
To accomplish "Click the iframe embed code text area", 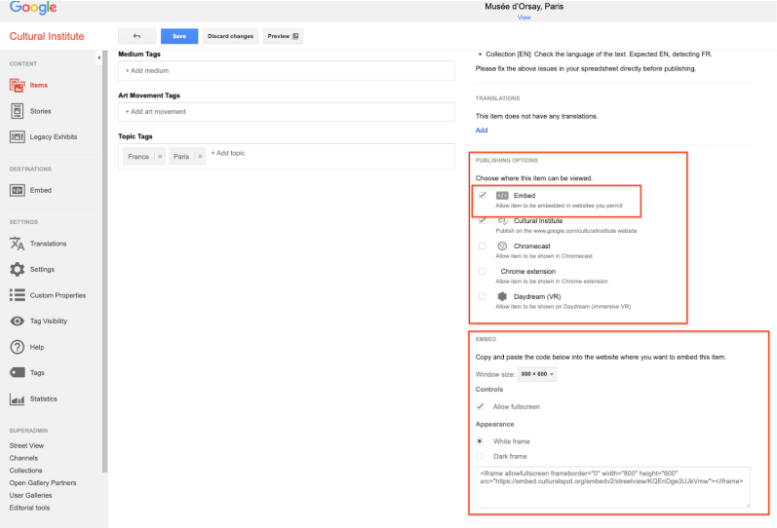I will [x=613, y=487].
